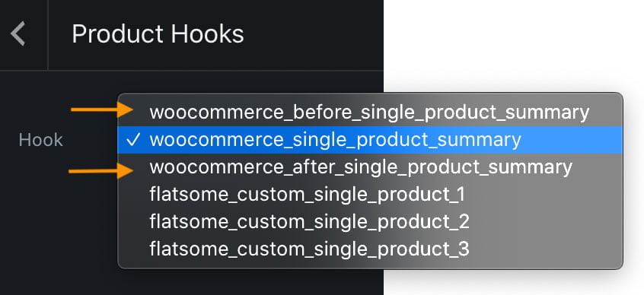Click the Hook field label
Screen dimensions: 644x295
coord(40,141)
